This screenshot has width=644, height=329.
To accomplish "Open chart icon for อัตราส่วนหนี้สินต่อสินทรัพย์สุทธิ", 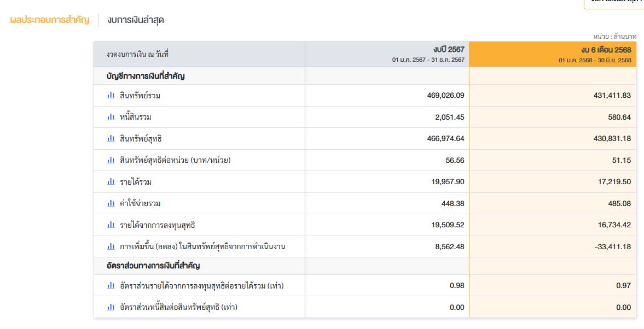I will click(111, 307).
